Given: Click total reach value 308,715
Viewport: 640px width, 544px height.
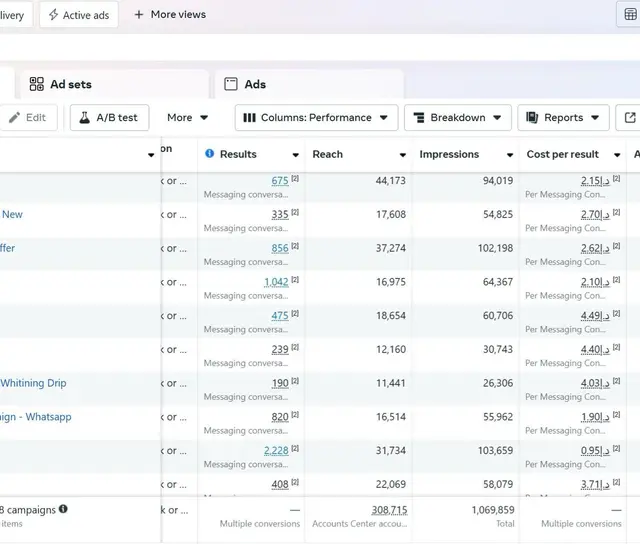Looking at the screenshot, I should (x=389, y=510).
